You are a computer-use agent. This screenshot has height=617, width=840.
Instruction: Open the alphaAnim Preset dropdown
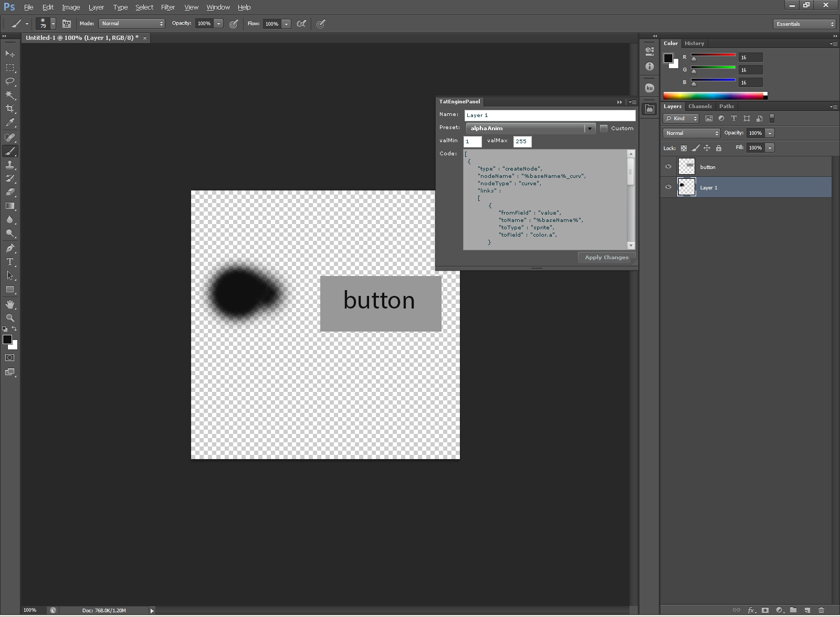coord(530,129)
